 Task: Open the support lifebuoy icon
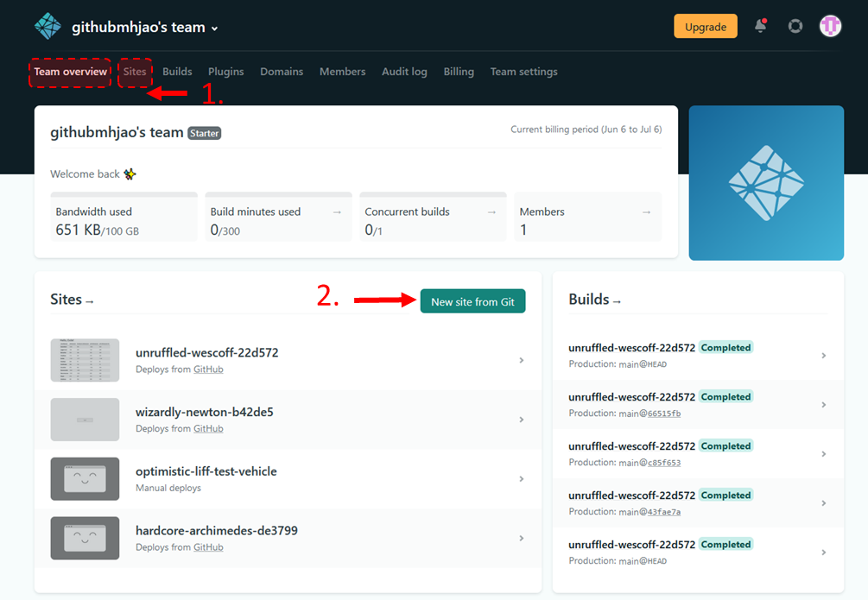(795, 26)
